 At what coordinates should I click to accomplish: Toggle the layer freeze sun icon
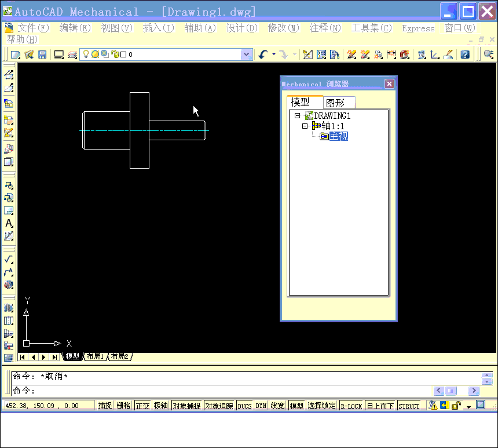[95, 54]
